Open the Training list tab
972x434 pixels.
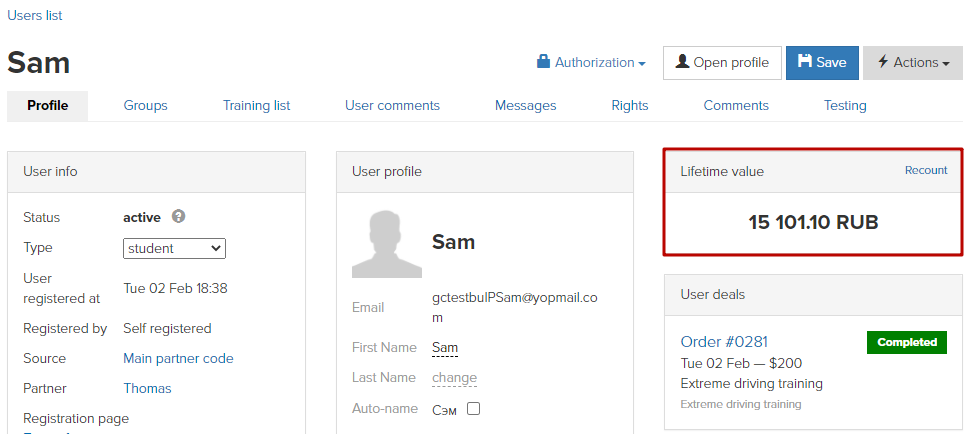[257, 105]
